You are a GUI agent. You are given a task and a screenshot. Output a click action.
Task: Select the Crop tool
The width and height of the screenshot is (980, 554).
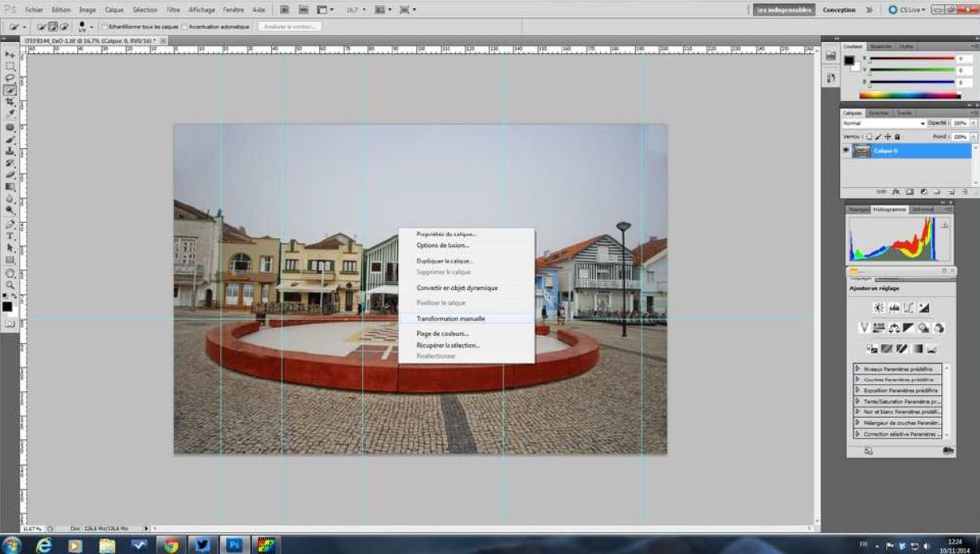point(10,102)
